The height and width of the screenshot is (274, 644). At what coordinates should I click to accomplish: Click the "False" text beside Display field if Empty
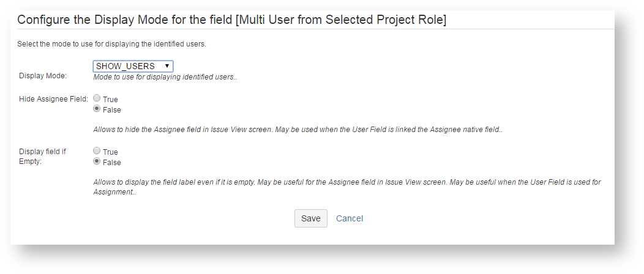click(x=112, y=163)
